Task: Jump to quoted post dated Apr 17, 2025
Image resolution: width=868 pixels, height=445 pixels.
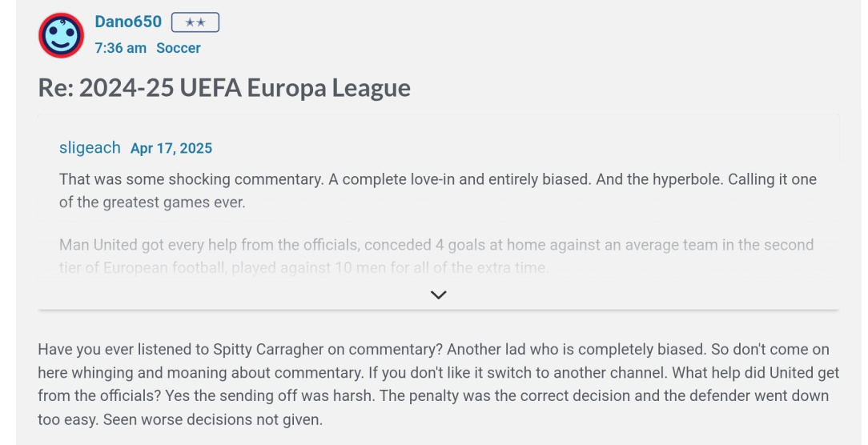Action: (171, 148)
